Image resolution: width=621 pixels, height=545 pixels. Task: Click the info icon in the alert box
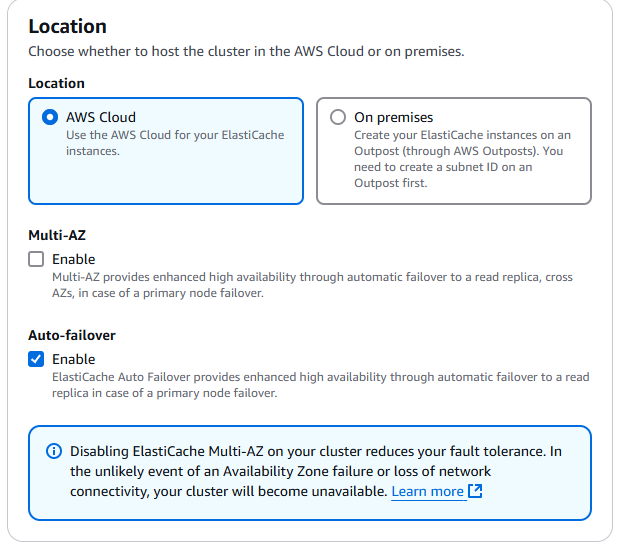[54, 452]
